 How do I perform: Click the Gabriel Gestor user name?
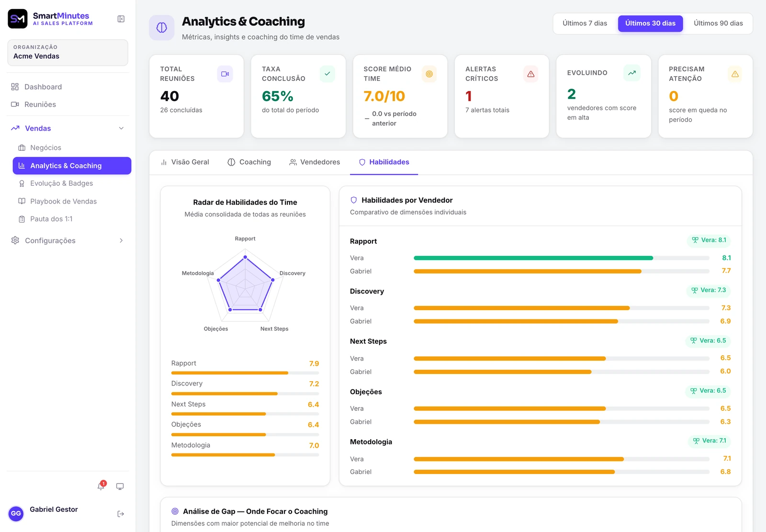click(x=54, y=509)
